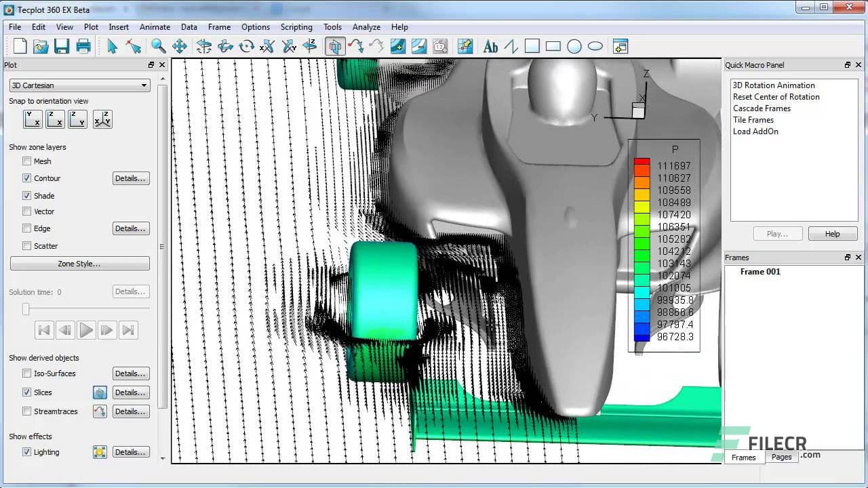Enable the Vector zone layer
This screenshot has height=488, width=868.
pos(26,211)
